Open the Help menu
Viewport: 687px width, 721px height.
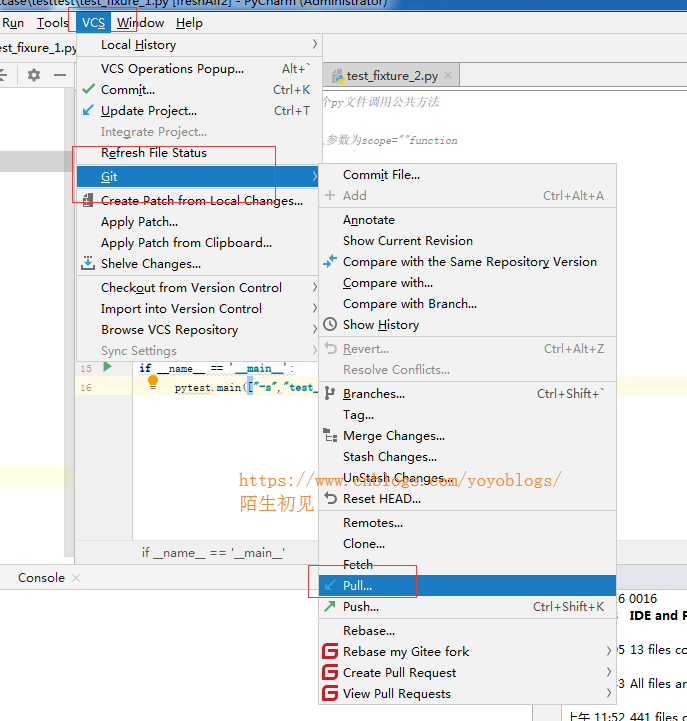(189, 23)
